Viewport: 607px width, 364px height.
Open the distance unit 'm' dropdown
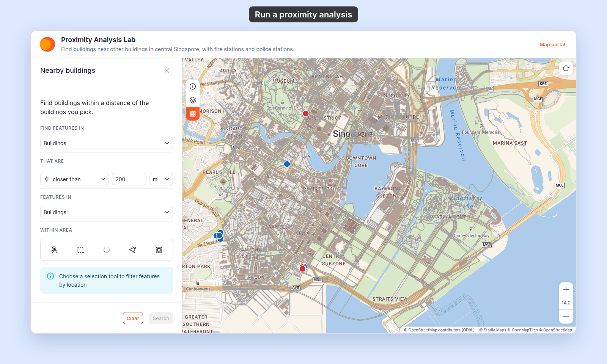pyautogui.click(x=161, y=179)
